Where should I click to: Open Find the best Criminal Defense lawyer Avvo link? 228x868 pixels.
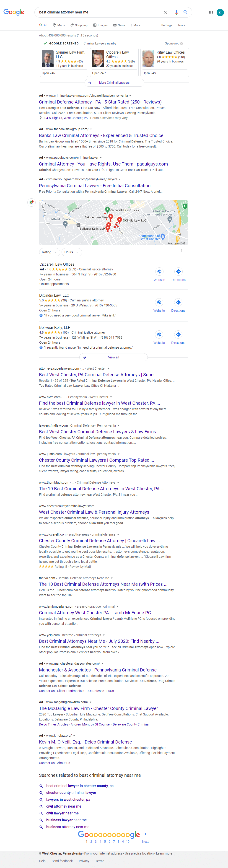(x=99, y=403)
